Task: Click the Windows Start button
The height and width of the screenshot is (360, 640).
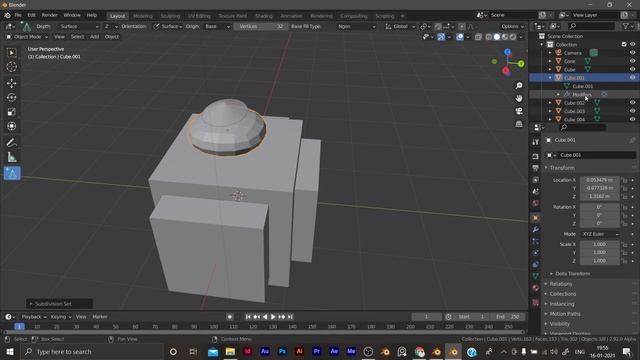Action: [9, 351]
